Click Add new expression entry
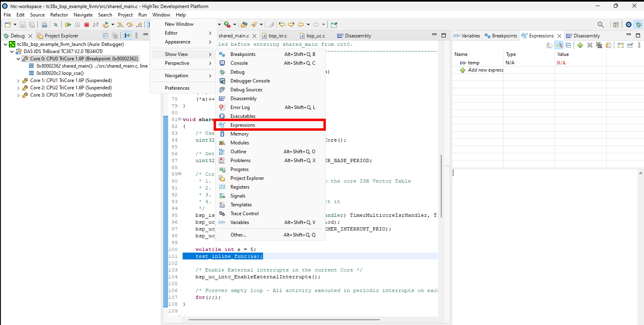 486,70
